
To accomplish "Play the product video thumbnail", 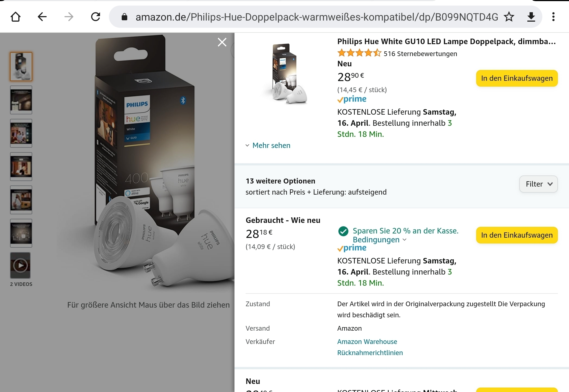I will pos(21,265).
